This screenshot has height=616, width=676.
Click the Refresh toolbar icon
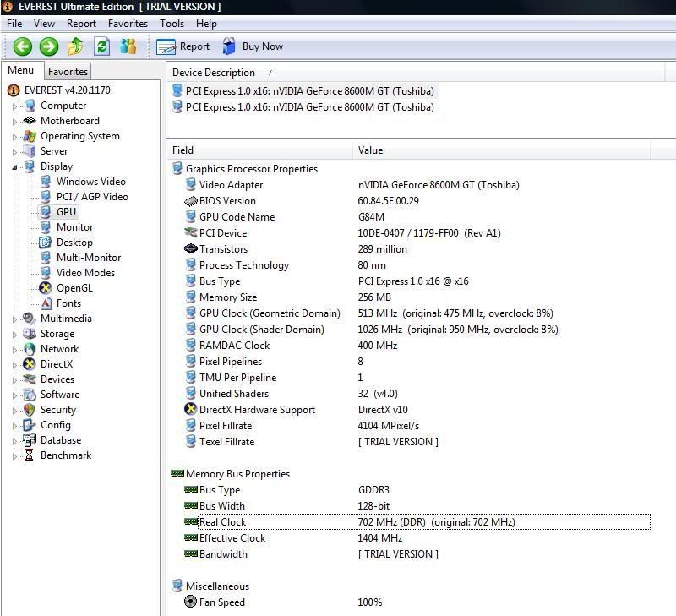coord(102,46)
